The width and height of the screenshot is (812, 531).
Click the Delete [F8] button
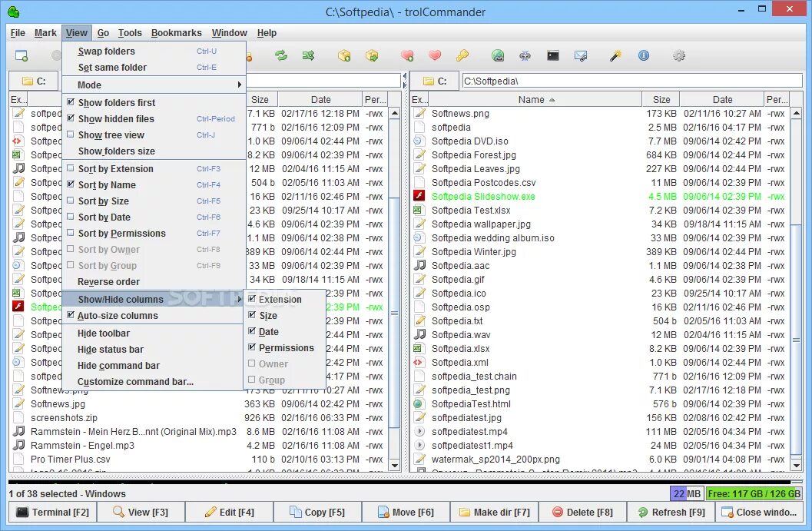tap(582, 512)
